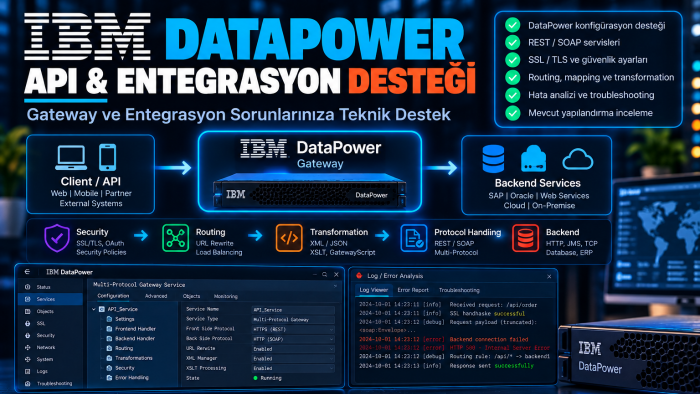Click the orange Transformation code icon

coord(289,238)
